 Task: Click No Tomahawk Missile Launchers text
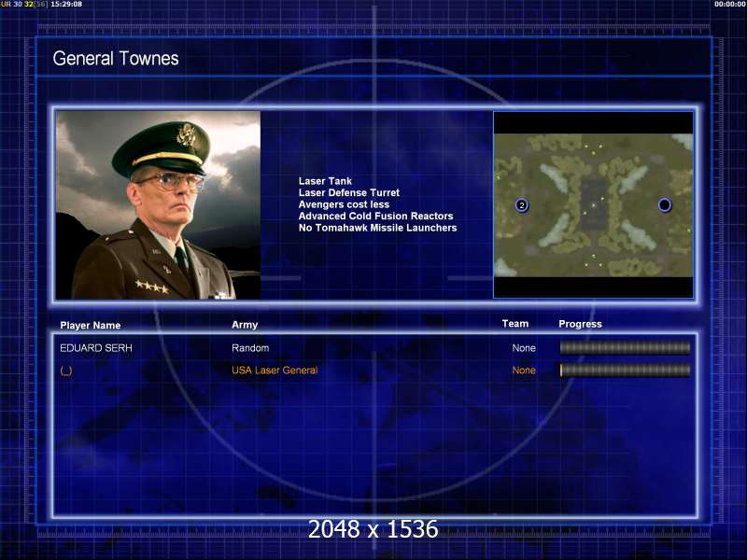click(x=377, y=228)
